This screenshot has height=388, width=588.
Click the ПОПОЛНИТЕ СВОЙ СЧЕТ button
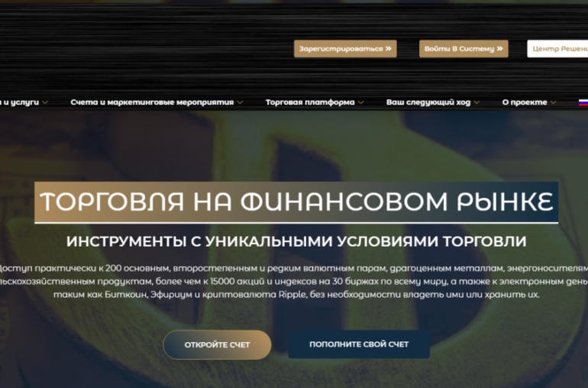coord(359,344)
